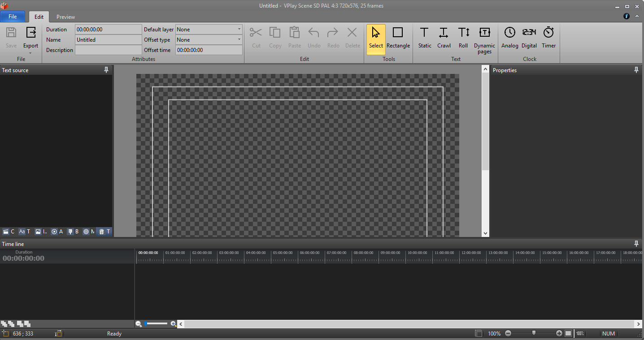Insert Dynamic pages text element

pos(484,40)
